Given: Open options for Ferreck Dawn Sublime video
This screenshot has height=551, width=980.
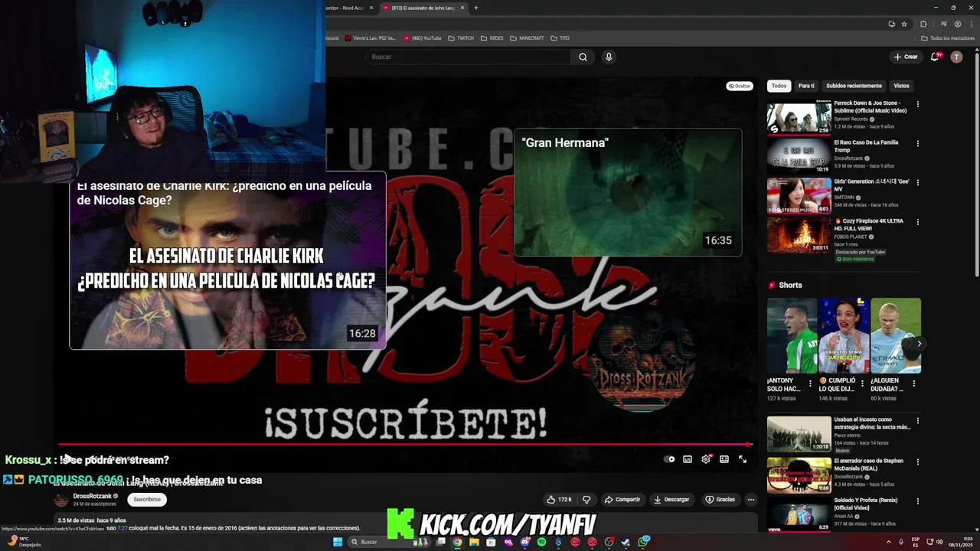Looking at the screenshot, I should (x=917, y=104).
